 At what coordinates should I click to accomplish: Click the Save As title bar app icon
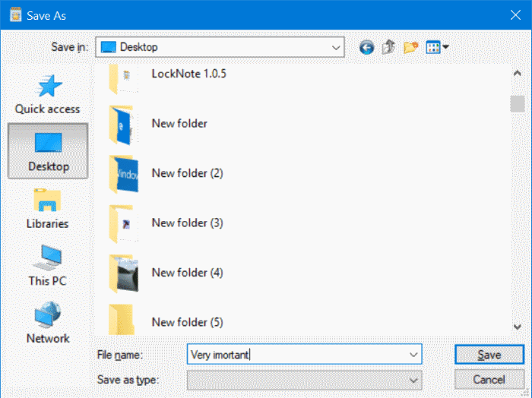(x=16, y=15)
